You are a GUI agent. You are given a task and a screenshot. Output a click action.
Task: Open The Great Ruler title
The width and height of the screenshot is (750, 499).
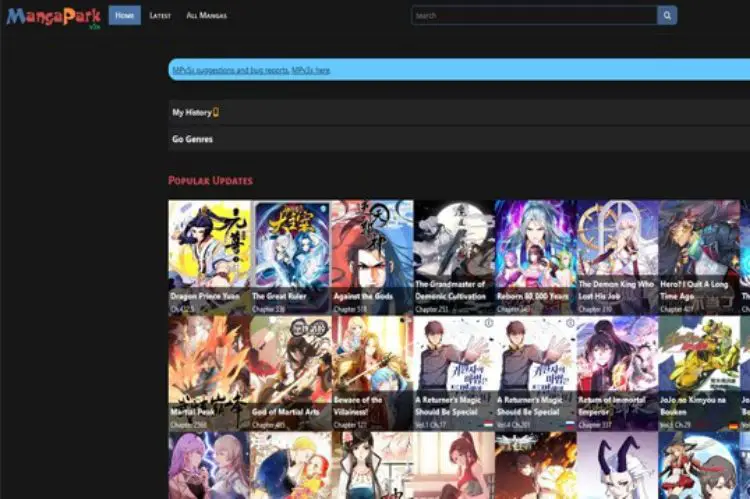[279, 296]
